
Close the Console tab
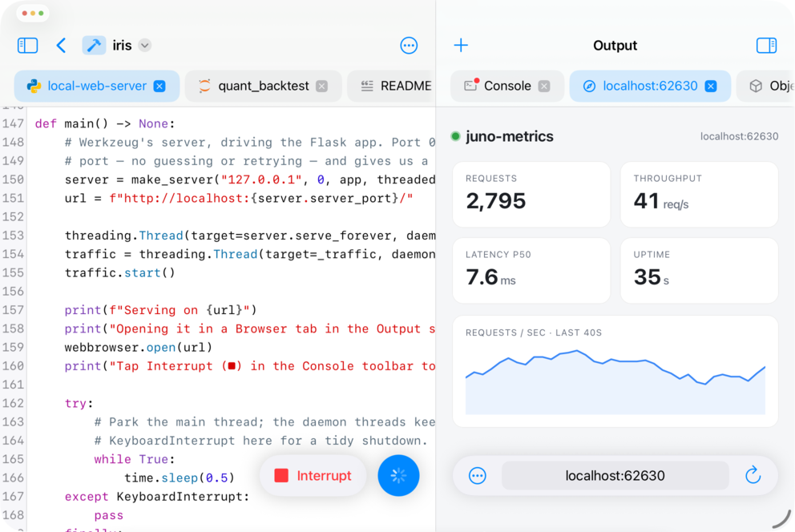pyautogui.click(x=544, y=87)
